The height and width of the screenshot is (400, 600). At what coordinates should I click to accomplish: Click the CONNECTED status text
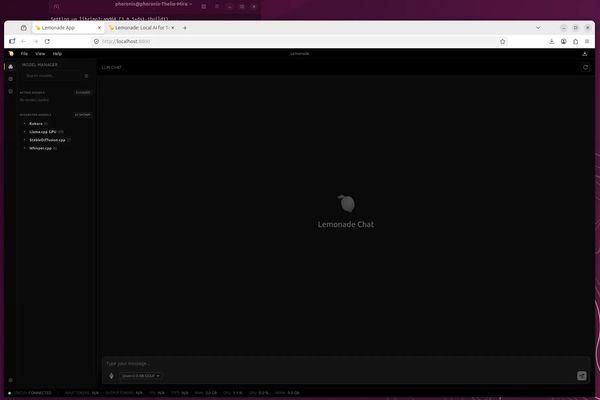click(40, 393)
